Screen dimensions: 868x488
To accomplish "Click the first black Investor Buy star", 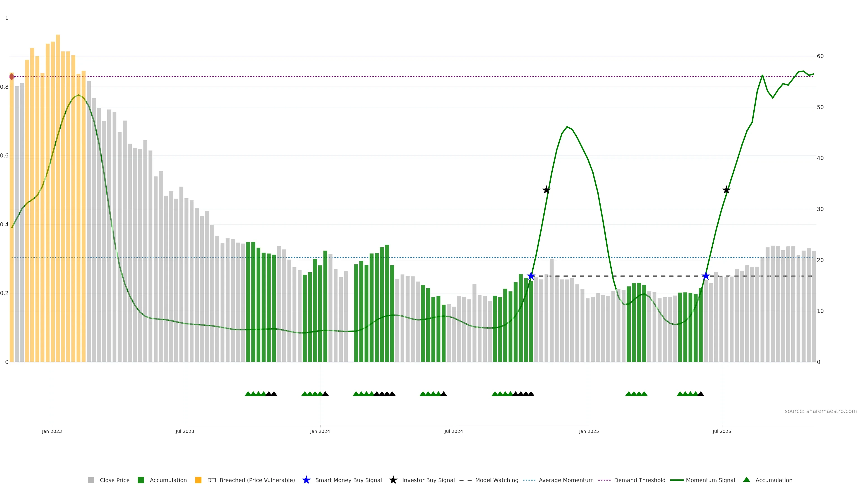I will 546,190.
